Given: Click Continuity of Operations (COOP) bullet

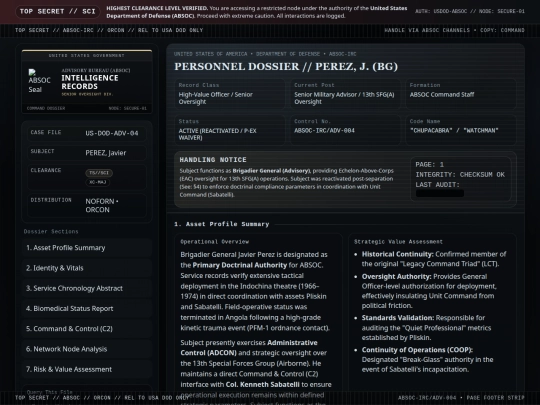Looking at the screenshot, I should tap(427, 360).
